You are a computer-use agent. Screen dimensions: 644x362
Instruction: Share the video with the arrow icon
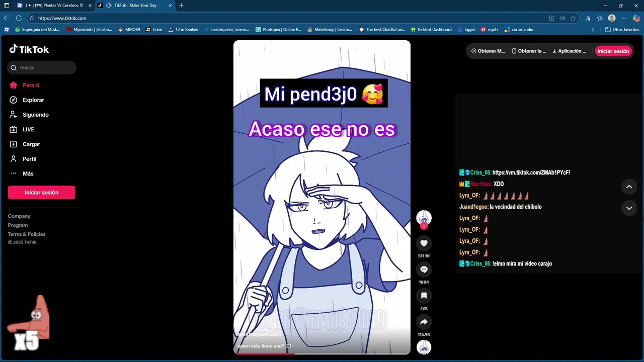[x=424, y=322]
